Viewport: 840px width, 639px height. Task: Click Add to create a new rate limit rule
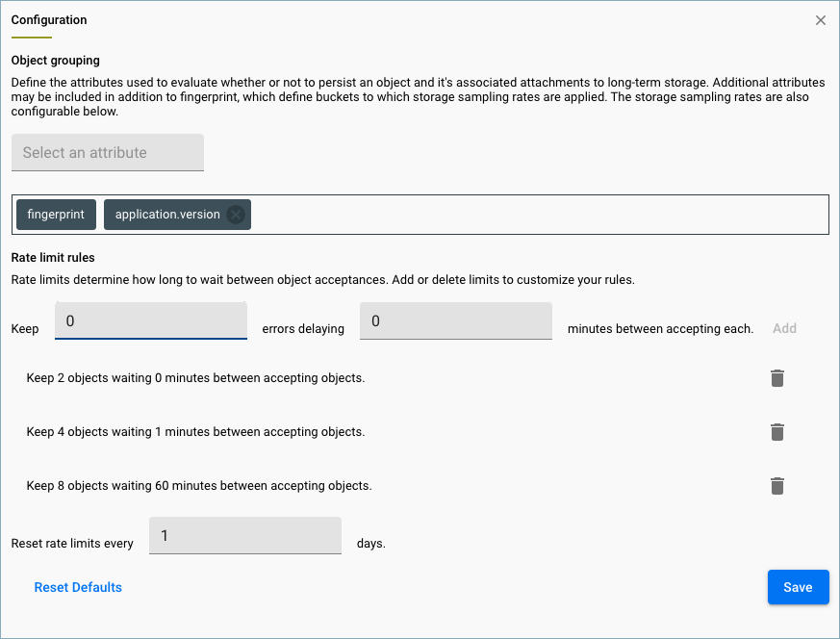click(x=784, y=328)
